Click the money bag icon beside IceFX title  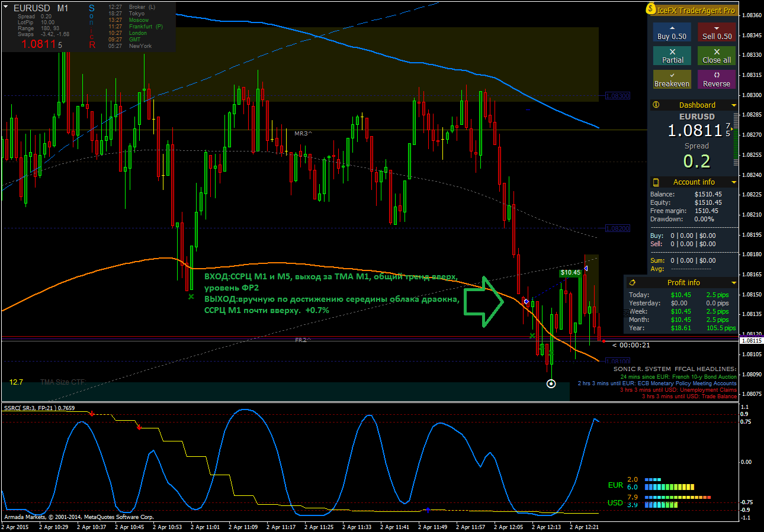pyautogui.click(x=651, y=9)
